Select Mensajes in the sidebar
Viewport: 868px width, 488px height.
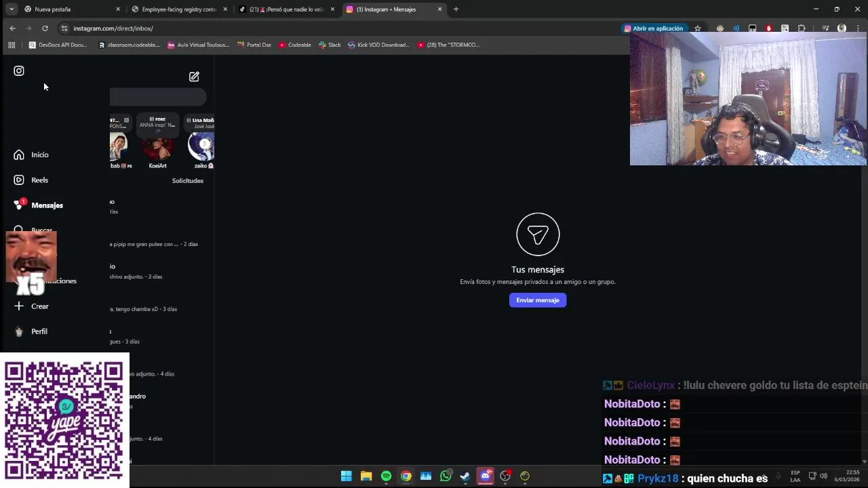tap(39, 205)
